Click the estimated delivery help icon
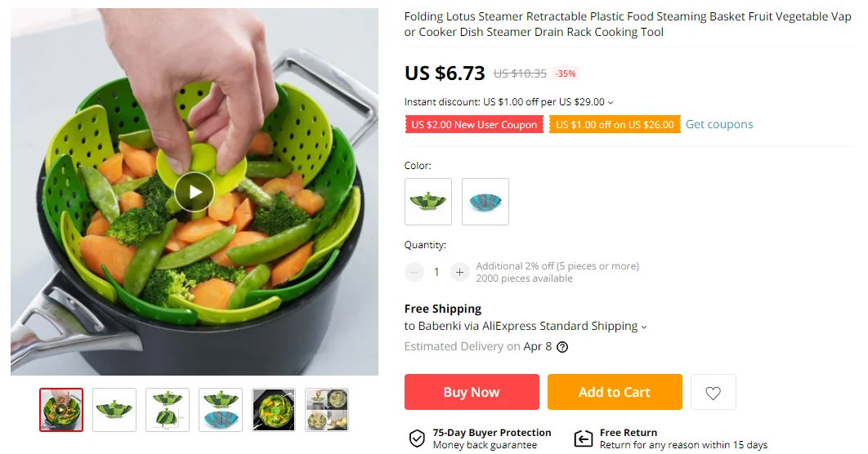Viewport: 868px width, 454px height. 562,346
